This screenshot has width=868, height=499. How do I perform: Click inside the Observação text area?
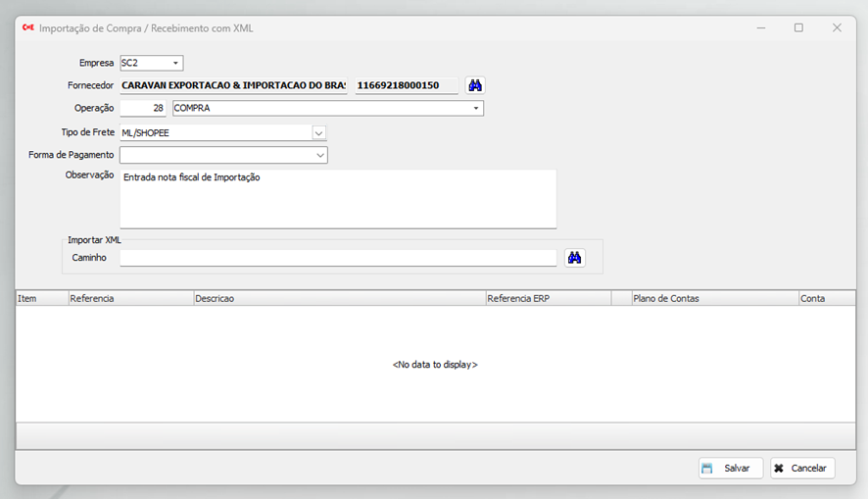coord(338,199)
